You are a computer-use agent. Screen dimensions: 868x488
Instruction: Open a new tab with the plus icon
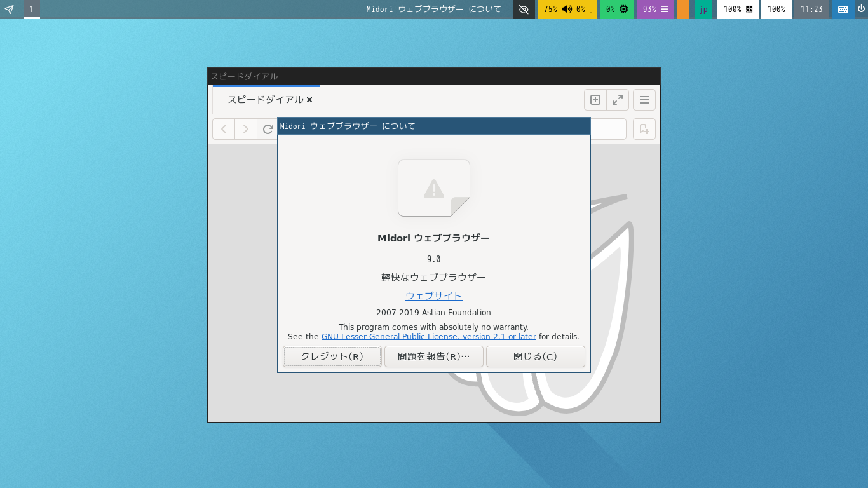click(595, 100)
